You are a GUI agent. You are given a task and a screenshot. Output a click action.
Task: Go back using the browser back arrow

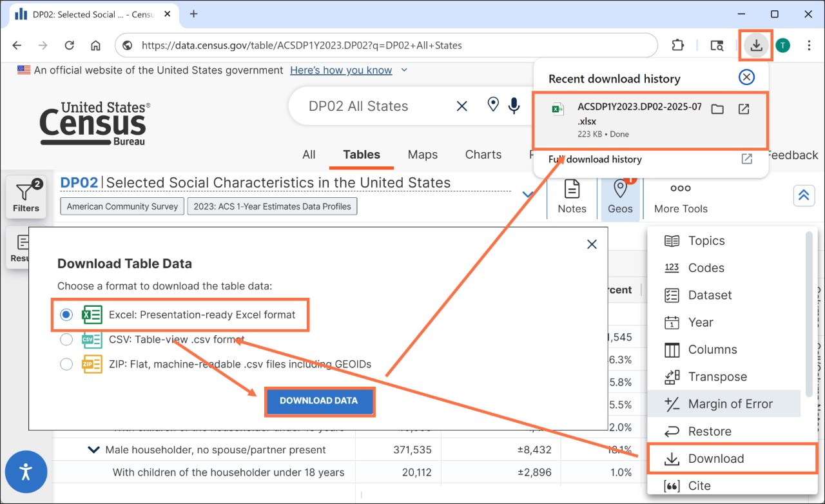point(17,45)
